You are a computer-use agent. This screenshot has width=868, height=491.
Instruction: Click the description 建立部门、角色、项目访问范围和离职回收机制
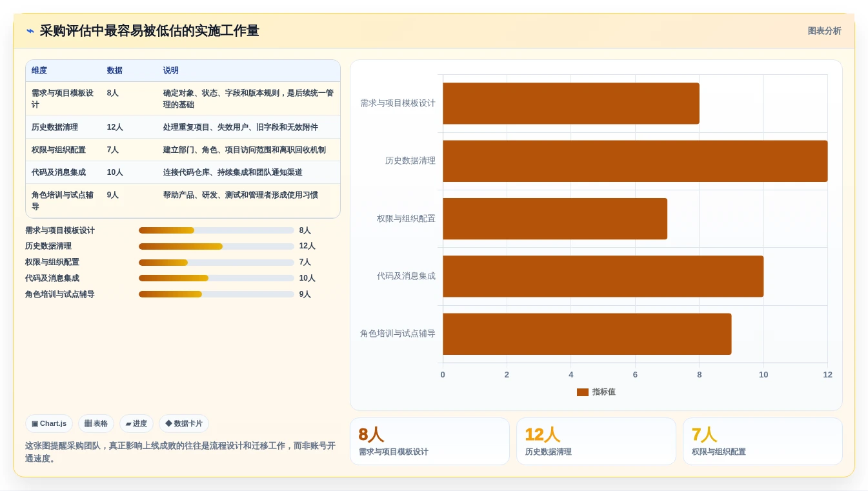point(245,150)
